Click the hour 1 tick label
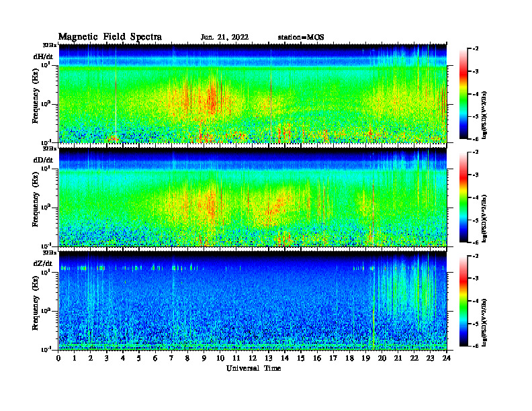Image resolution: width=532 pixels, height=411 pixels. tap(75, 358)
